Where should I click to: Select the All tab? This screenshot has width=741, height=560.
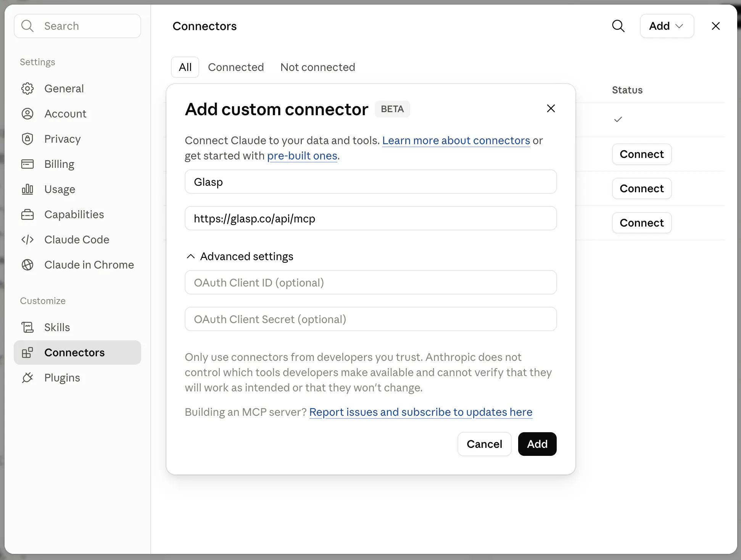(x=185, y=67)
